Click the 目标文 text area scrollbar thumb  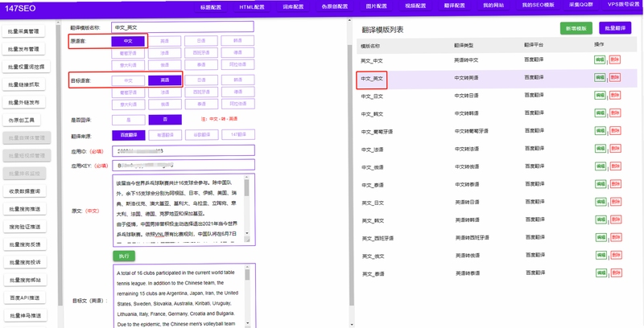pyautogui.click(x=247, y=275)
